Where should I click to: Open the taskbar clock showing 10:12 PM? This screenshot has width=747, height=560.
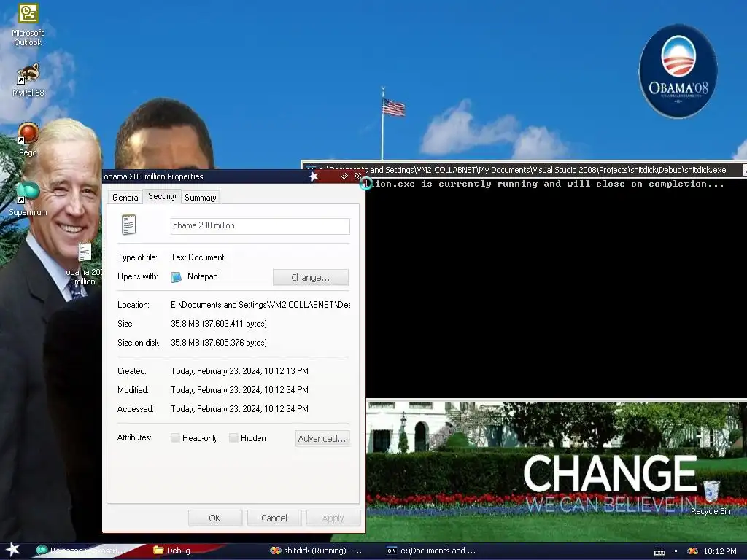click(x=720, y=551)
